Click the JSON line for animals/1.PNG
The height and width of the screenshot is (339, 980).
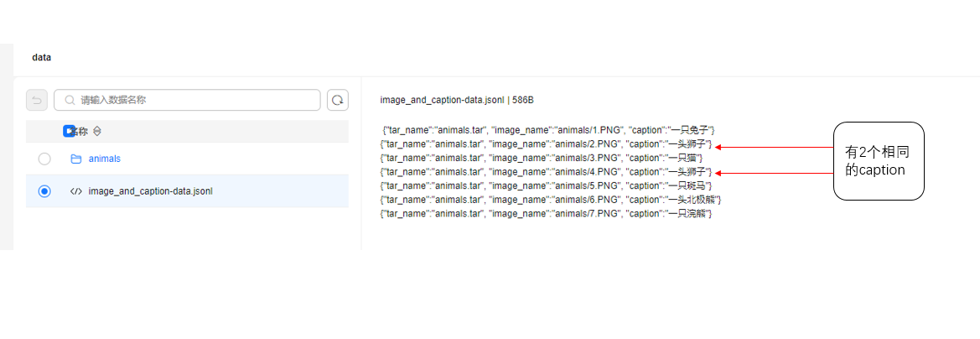coord(549,130)
